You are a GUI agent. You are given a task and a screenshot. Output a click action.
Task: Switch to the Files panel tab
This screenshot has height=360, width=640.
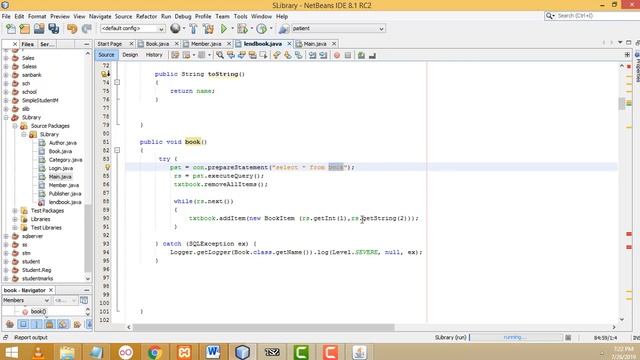(28, 44)
